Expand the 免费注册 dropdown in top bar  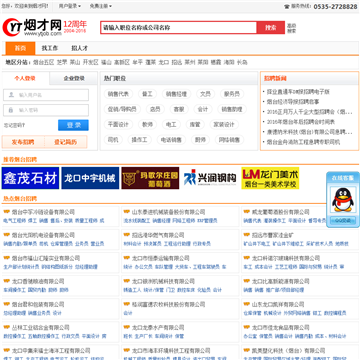101,6
